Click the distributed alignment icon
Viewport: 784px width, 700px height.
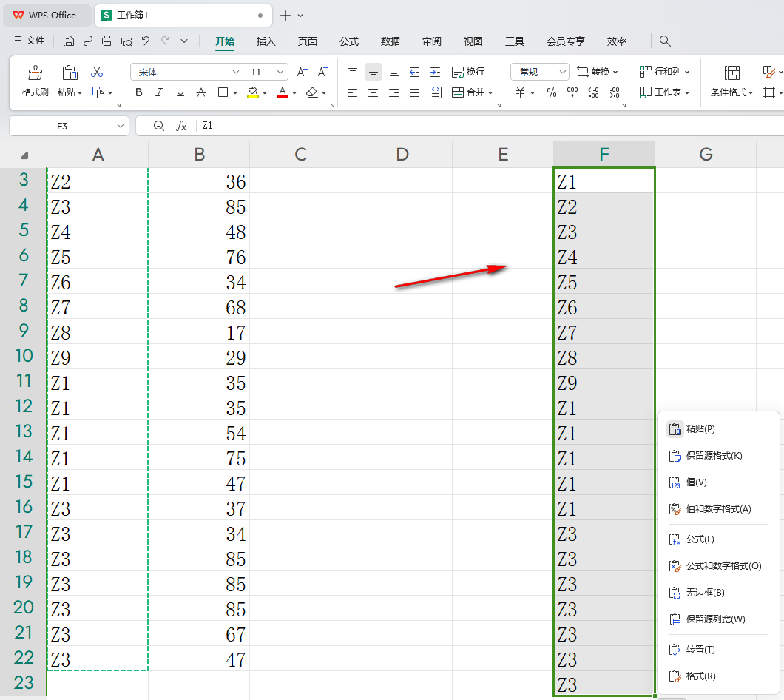[x=435, y=92]
